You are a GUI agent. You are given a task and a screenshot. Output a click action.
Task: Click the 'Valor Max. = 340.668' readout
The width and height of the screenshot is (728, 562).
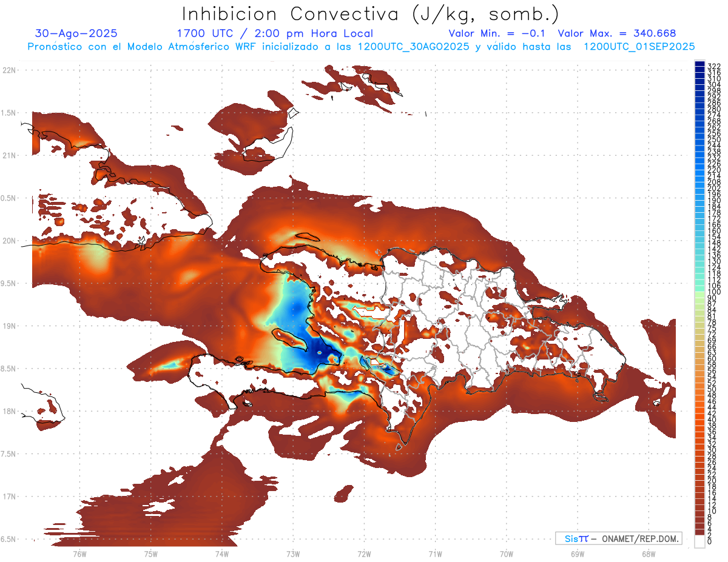617,34
